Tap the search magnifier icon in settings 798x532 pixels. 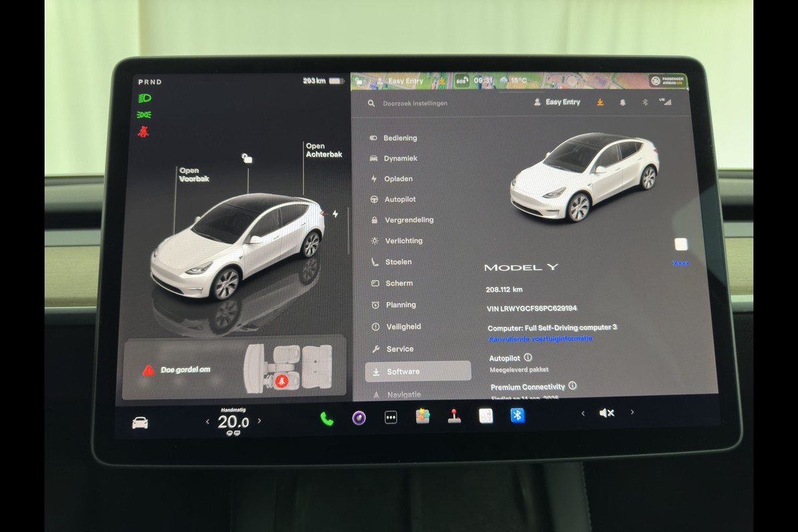(x=371, y=103)
